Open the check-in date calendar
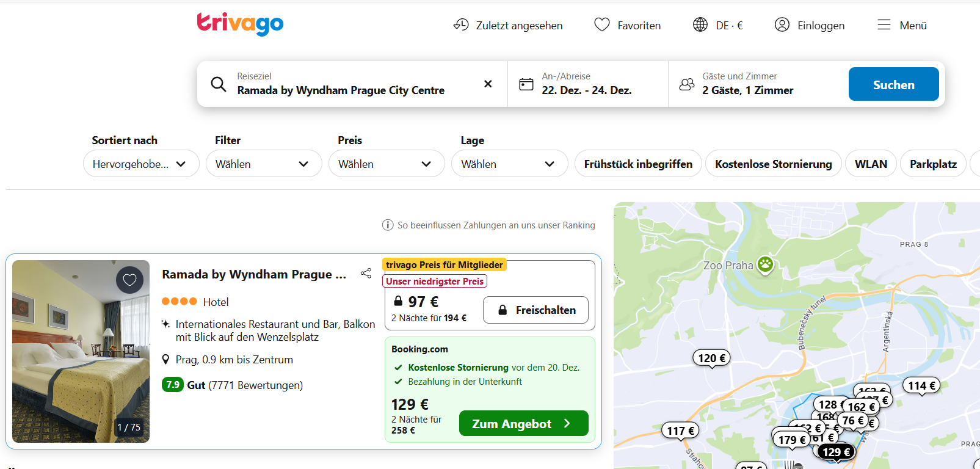This screenshot has height=469, width=980. [586, 84]
